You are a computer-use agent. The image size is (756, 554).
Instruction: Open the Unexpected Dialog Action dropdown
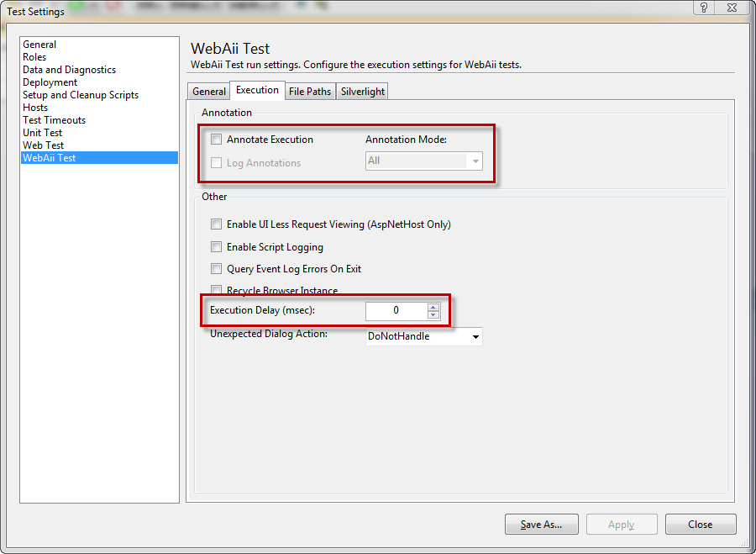[x=476, y=337]
